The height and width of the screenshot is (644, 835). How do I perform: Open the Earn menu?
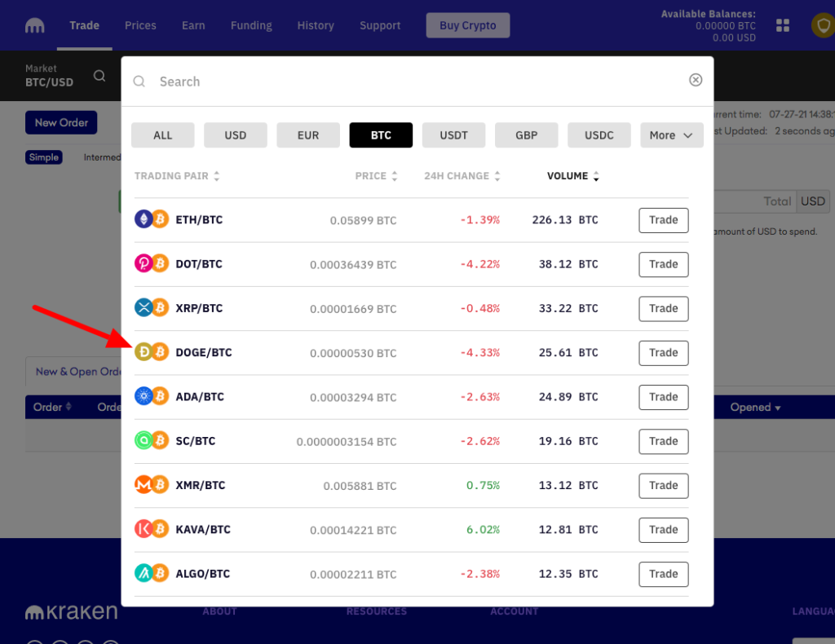192,25
